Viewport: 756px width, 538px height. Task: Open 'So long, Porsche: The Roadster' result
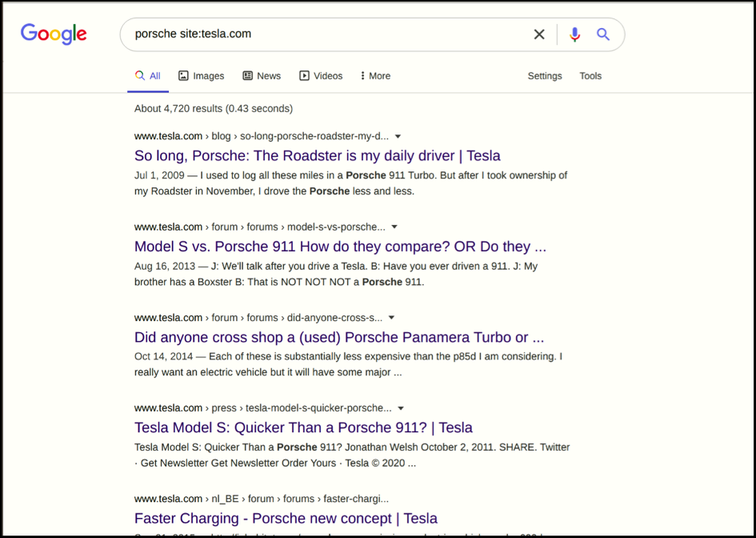point(318,156)
